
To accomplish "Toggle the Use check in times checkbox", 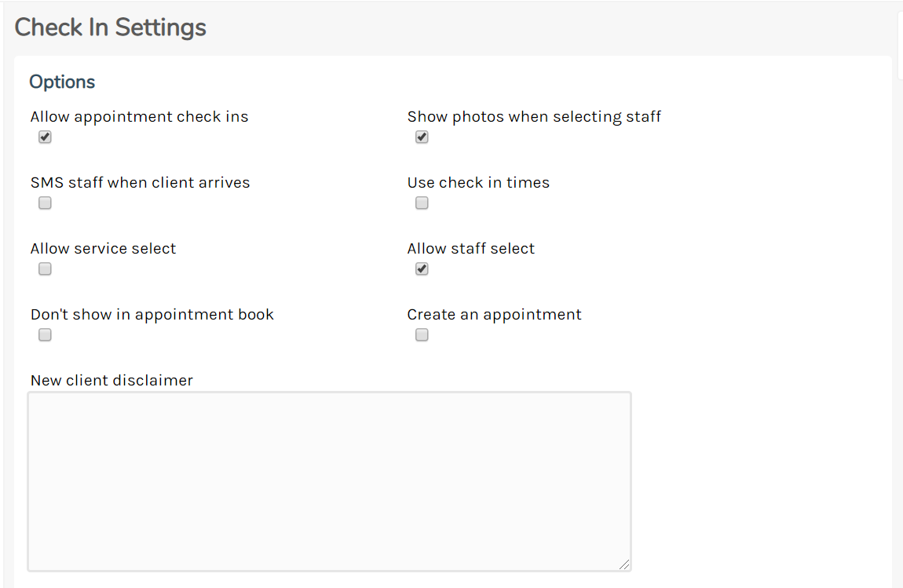I will [422, 203].
